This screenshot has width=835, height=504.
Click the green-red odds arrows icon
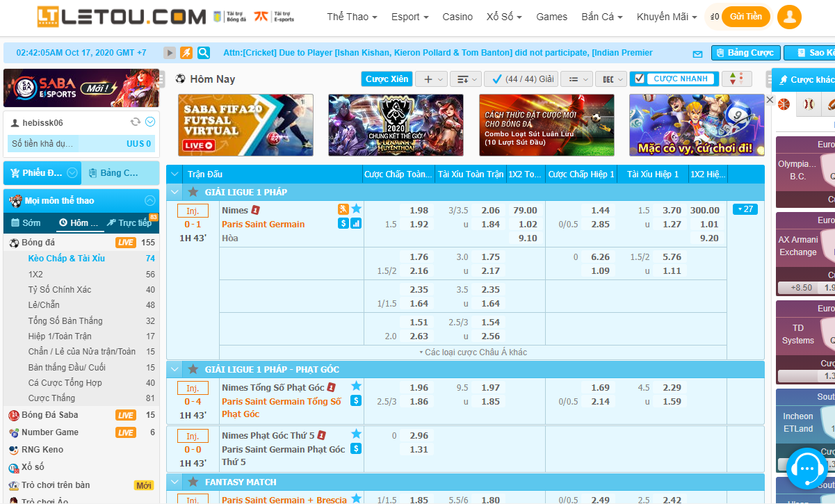point(736,79)
